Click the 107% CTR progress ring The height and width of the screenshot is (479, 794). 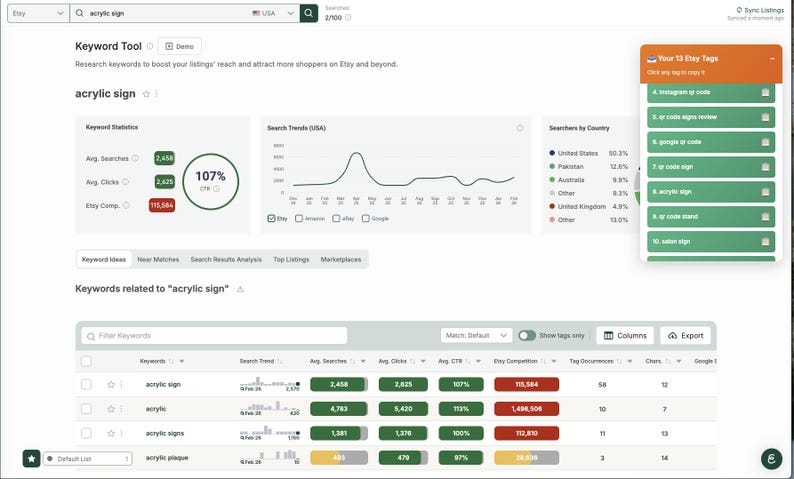click(x=211, y=181)
